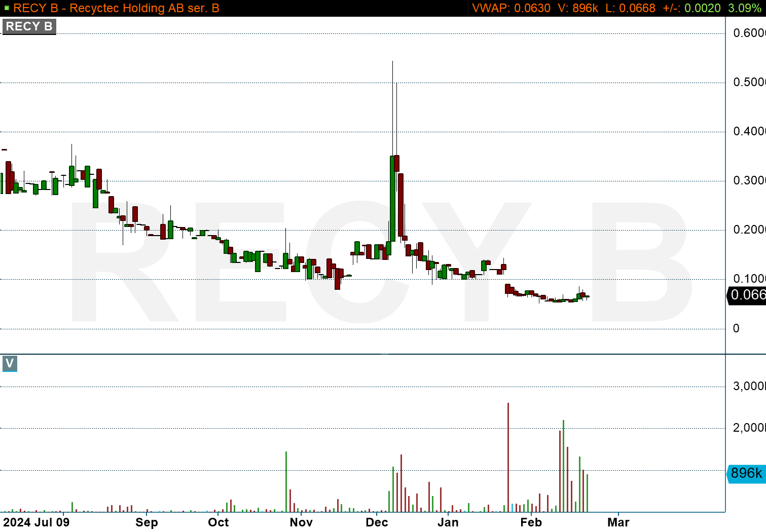Click the Mar date axis label
Image resolution: width=766 pixels, height=532 pixels.
618,522
